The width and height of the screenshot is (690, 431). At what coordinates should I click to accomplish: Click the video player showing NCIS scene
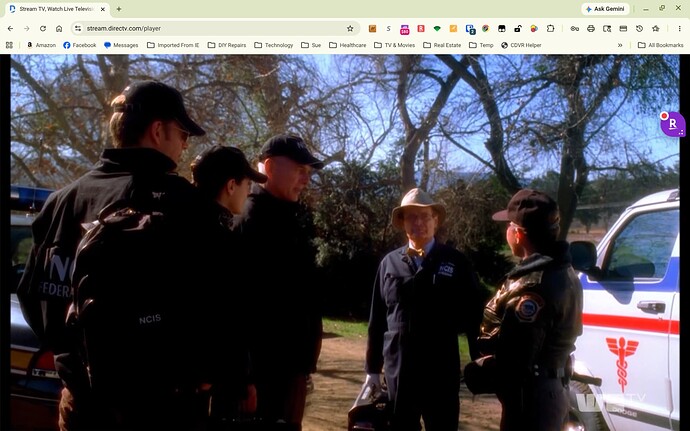345,243
